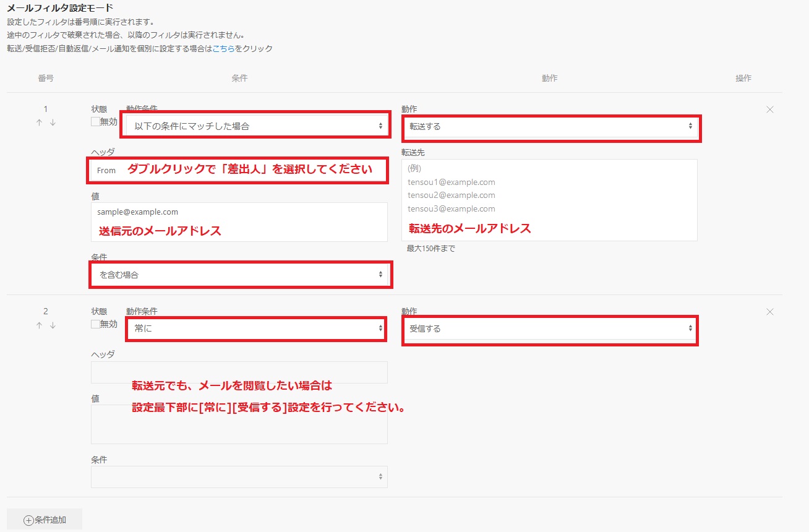
Task: Delete filter 2 with the X icon
Action: 770,312
